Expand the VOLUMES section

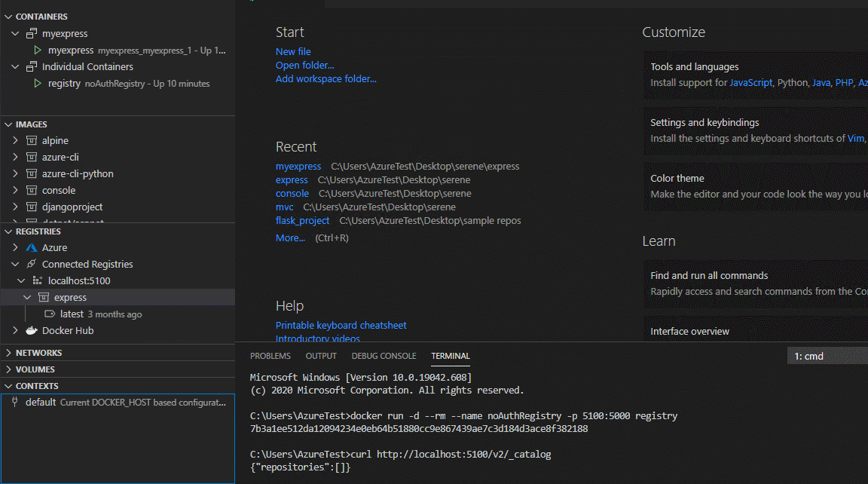tap(8, 369)
